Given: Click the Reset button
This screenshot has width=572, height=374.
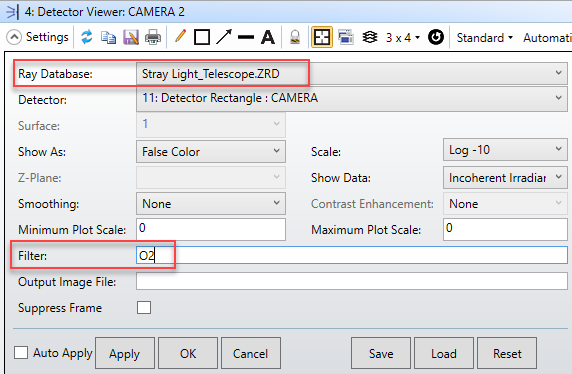Looking at the screenshot, I should pyautogui.click(x=507, y=353).
